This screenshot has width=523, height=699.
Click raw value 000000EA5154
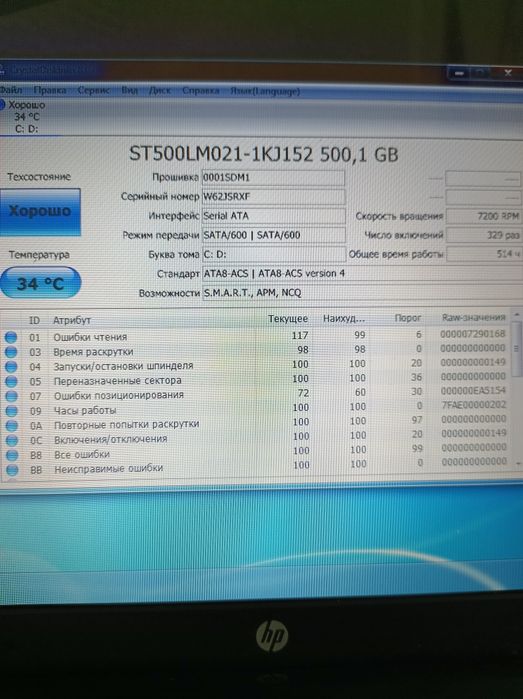pyautogui.click(x=474, y=391)
